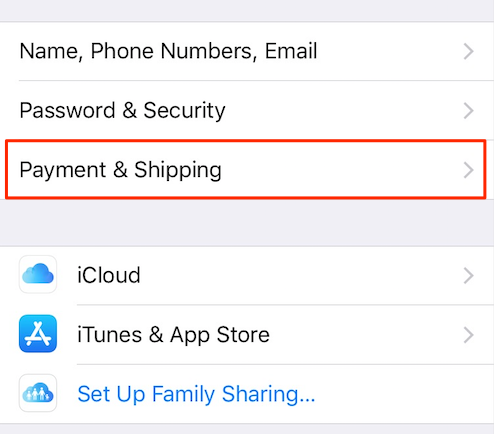Tap the Family Sharing cloud icon
This screenshot has height=434, width=494.
tap(38, 393)
